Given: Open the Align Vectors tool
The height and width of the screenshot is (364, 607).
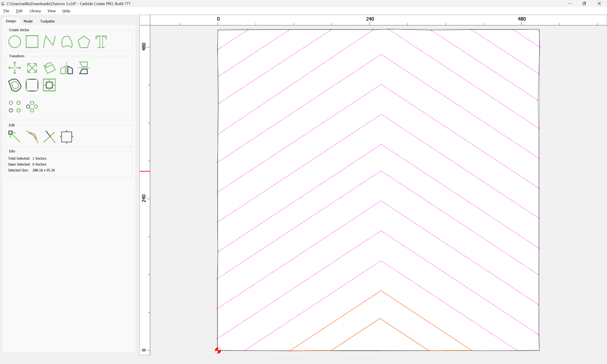Looking at the screenshot, I should pos(84,68).
